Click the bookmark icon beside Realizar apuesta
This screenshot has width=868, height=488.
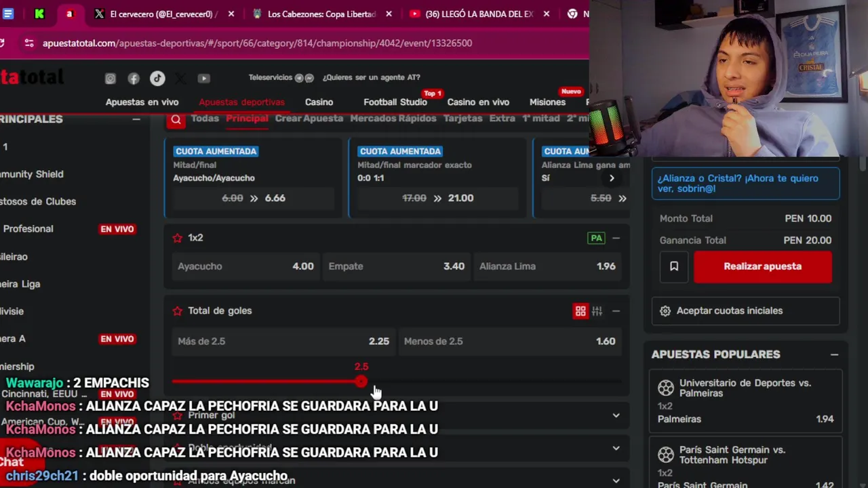click(674, 266)
